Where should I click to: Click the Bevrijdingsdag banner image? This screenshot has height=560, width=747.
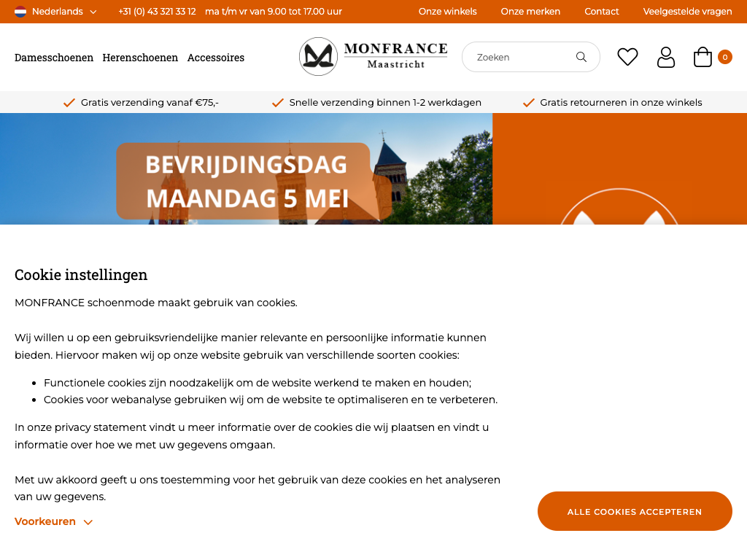(x=246, y=168)
